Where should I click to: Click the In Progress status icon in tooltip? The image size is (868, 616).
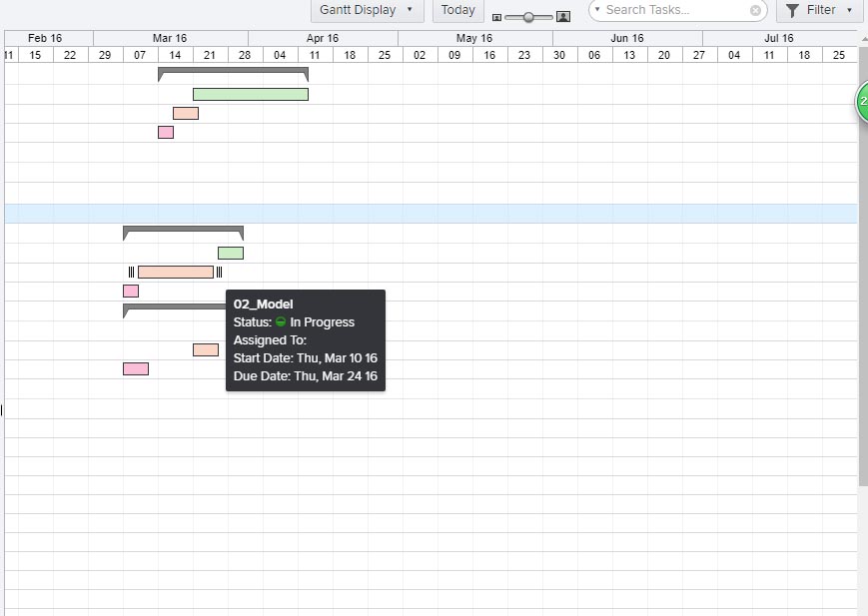pyautogui.click(x=281, y=321)
